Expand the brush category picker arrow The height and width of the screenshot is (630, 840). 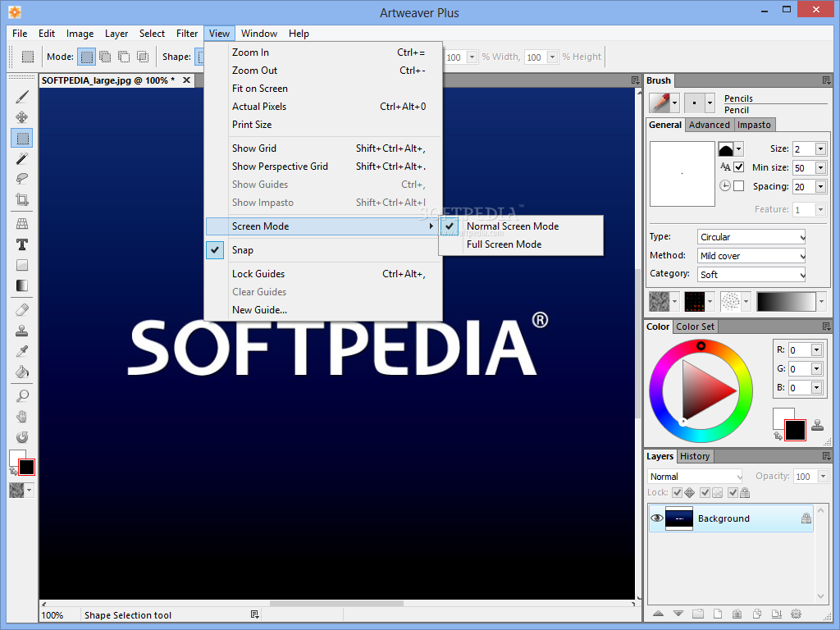[x=674, y=103]
